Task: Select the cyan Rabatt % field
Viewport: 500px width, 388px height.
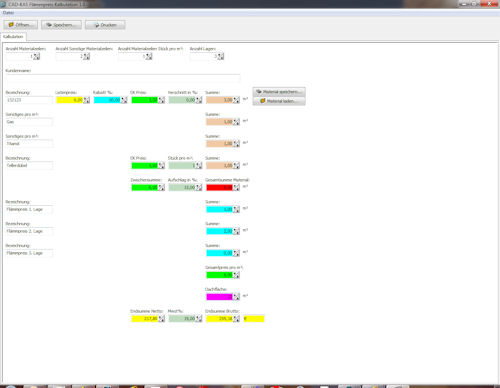Action: tap(107, 100)
